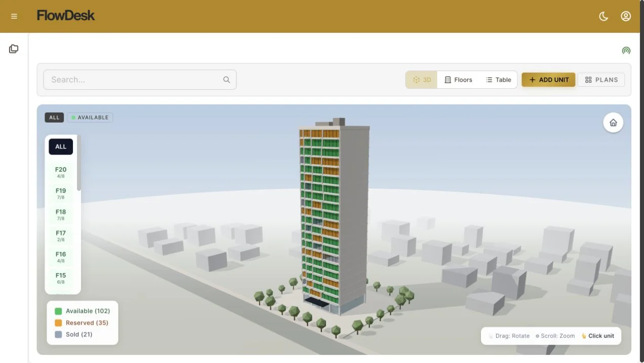Open the PLANS button

(601, 80)
